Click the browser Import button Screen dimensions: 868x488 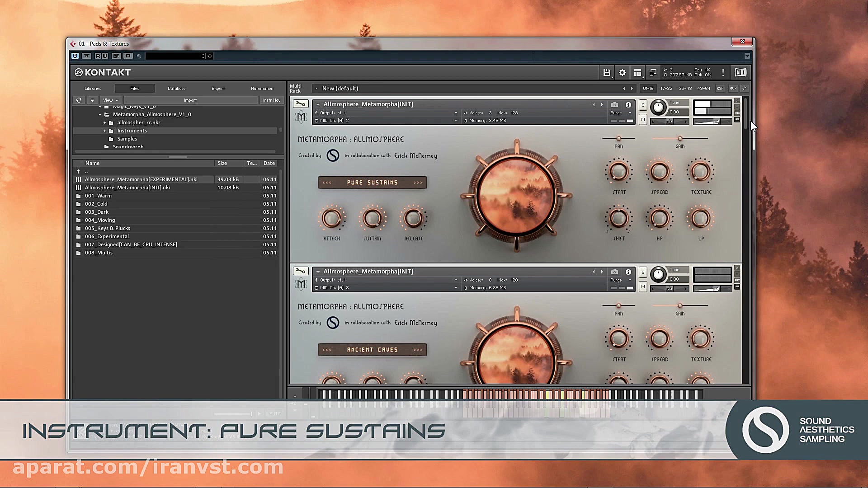[190, 100]
